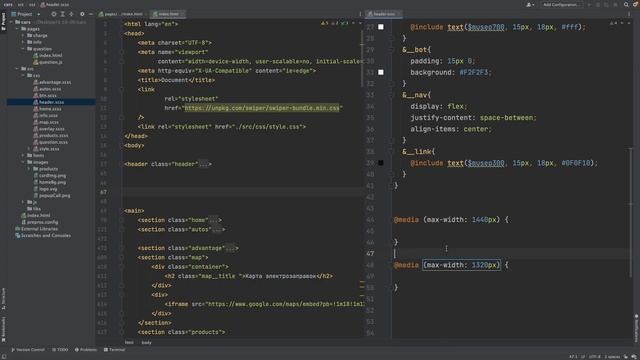
Task: Select the header.scss editor tab
Action: point(384,14)
